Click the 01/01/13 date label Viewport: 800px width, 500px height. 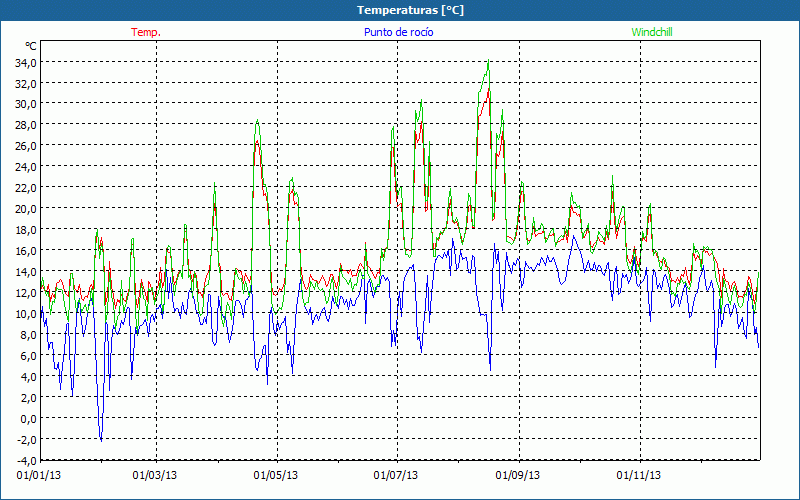tap(39, 476)
